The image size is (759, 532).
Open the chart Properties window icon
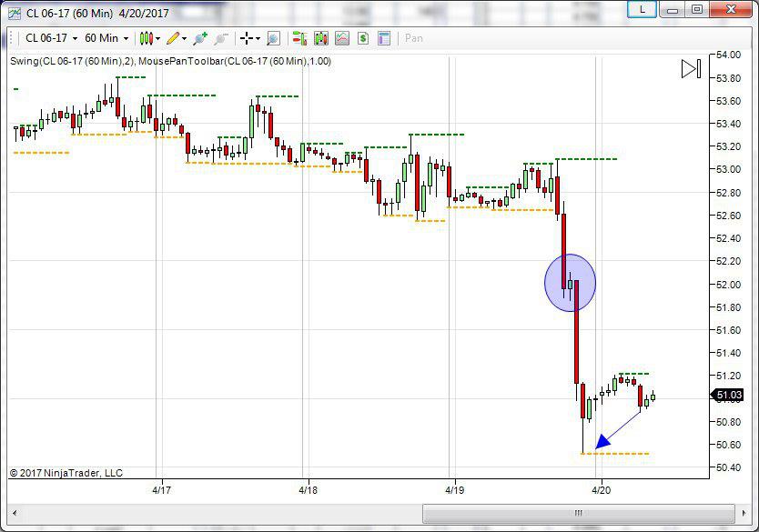coord(384,38)
